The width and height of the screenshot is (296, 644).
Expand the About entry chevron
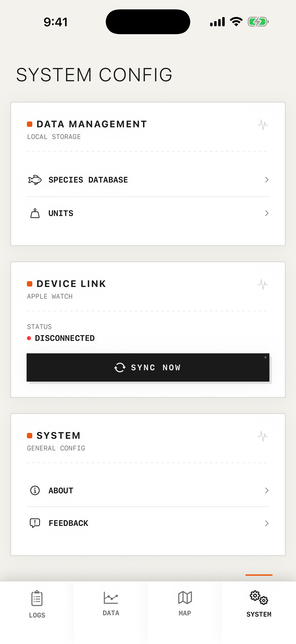pos(267,490)
